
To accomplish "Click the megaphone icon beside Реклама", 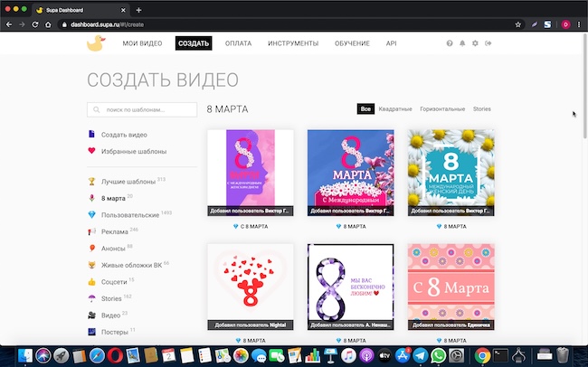I will point(91,231).
